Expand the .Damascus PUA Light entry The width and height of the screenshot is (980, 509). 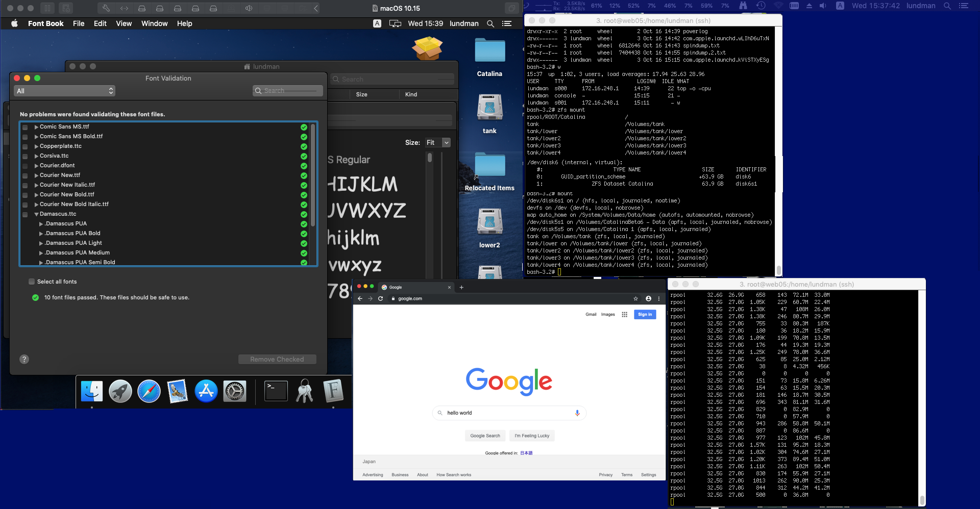coord(41,243)
